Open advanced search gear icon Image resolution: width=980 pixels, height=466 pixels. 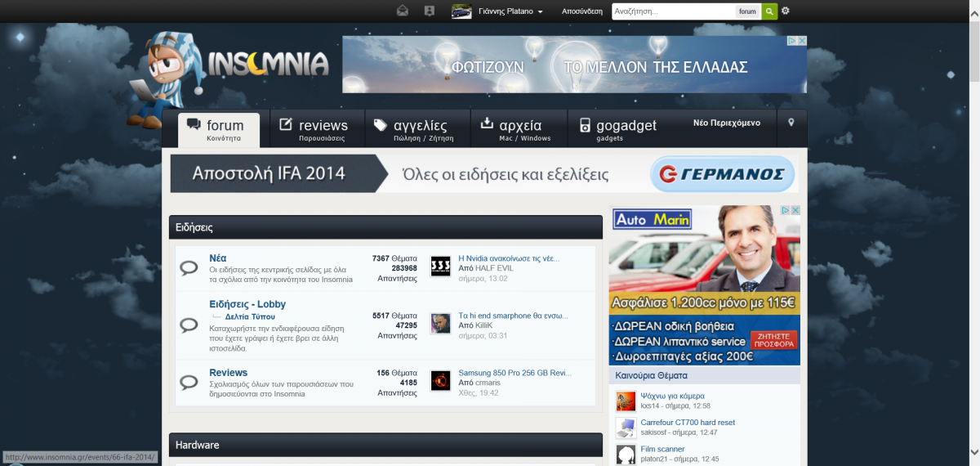click(x=786, y=11)
